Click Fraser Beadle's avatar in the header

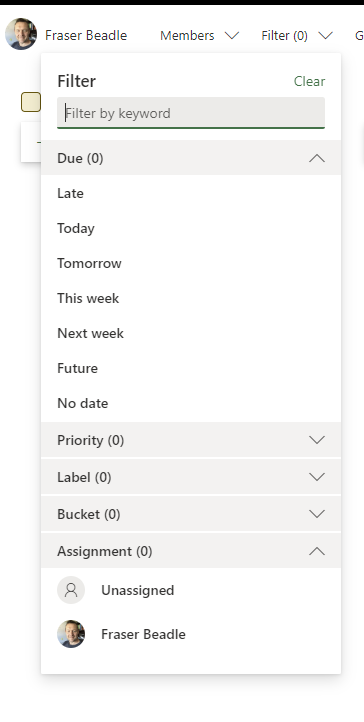[21, 34]
